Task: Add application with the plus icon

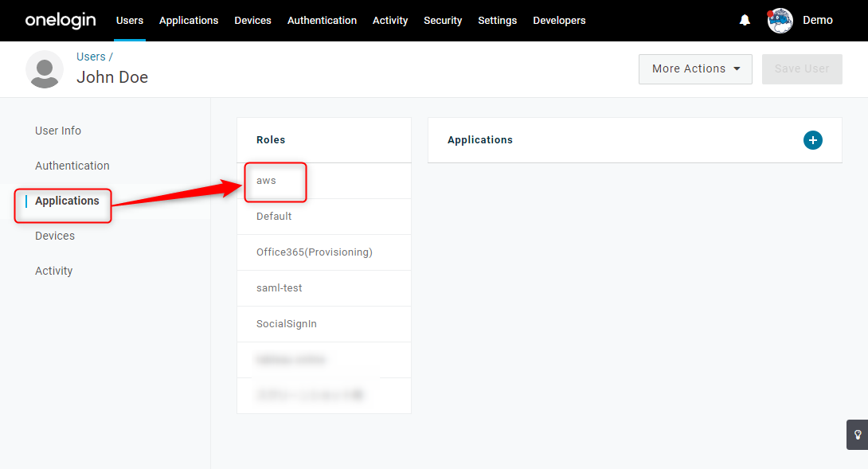Action: 812,140
